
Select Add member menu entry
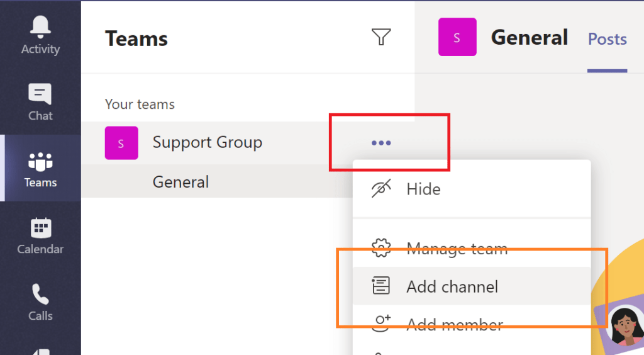coord(454,325)
